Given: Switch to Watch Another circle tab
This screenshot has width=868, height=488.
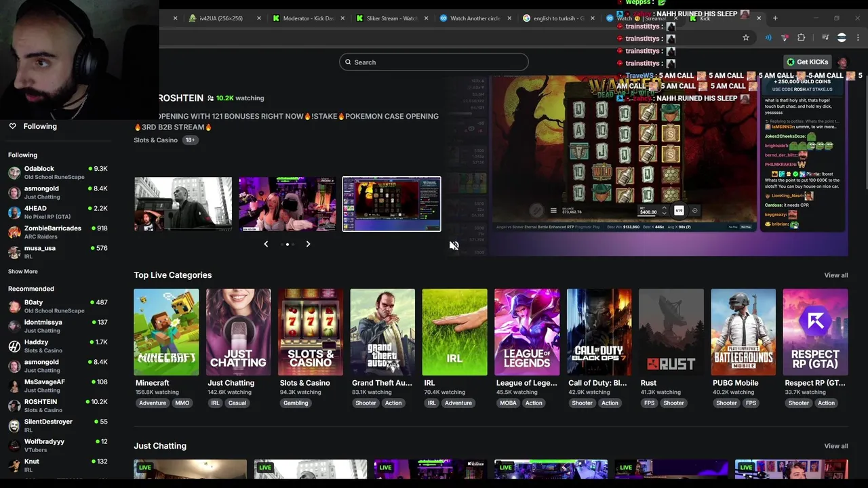Looking at the screenshot, I should coord(475,18).
